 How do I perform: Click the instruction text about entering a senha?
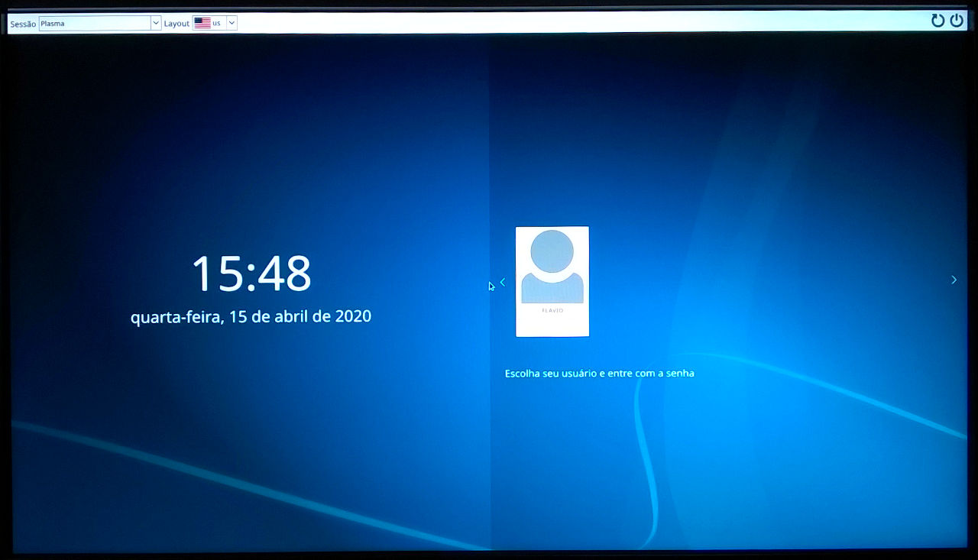tap(600, 373)
